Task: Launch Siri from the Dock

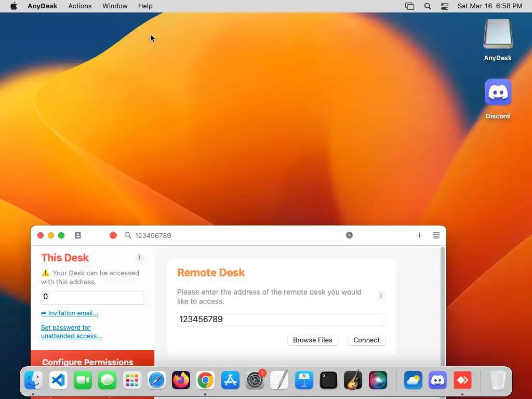Action: [x=378, y=380]
